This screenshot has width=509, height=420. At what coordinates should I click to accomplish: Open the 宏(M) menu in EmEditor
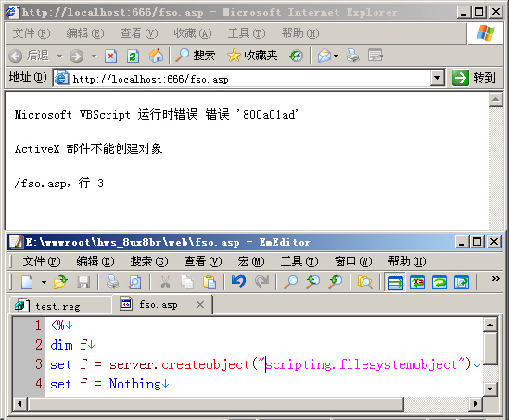[251, 261]
